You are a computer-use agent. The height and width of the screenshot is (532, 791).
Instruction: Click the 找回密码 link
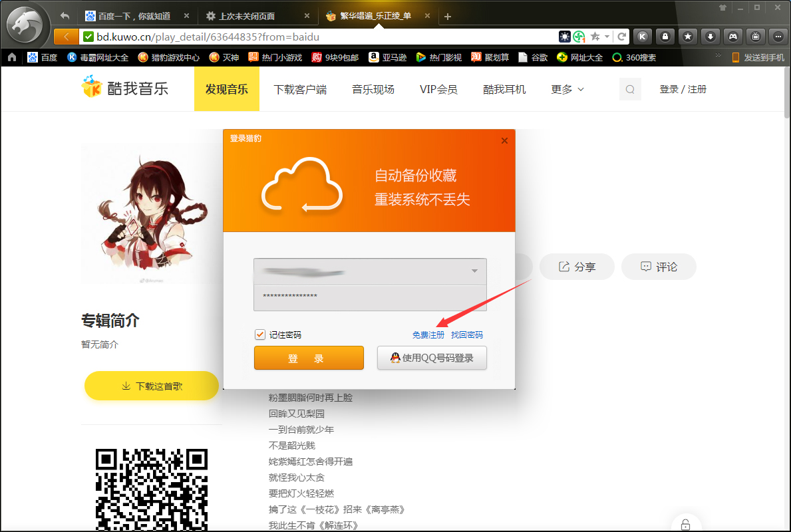[x=466, y=335]
